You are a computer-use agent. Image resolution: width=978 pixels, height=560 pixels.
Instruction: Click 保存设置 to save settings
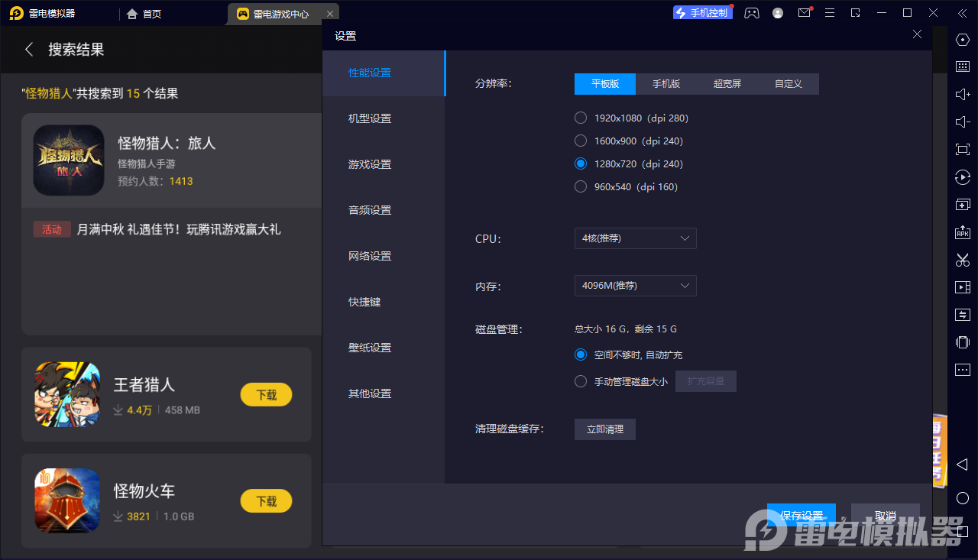pos(802,516)
